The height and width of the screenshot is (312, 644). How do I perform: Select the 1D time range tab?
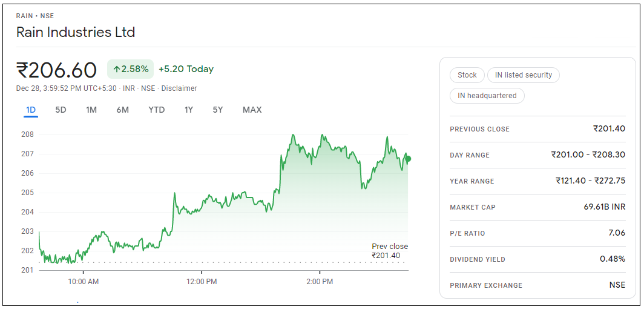point(31,110)
